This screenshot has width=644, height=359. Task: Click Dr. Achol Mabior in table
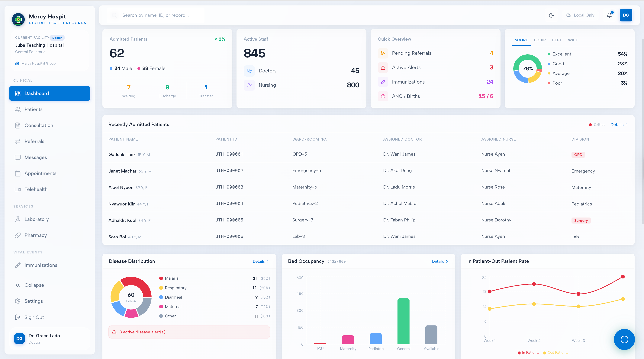tap(400, 204)
